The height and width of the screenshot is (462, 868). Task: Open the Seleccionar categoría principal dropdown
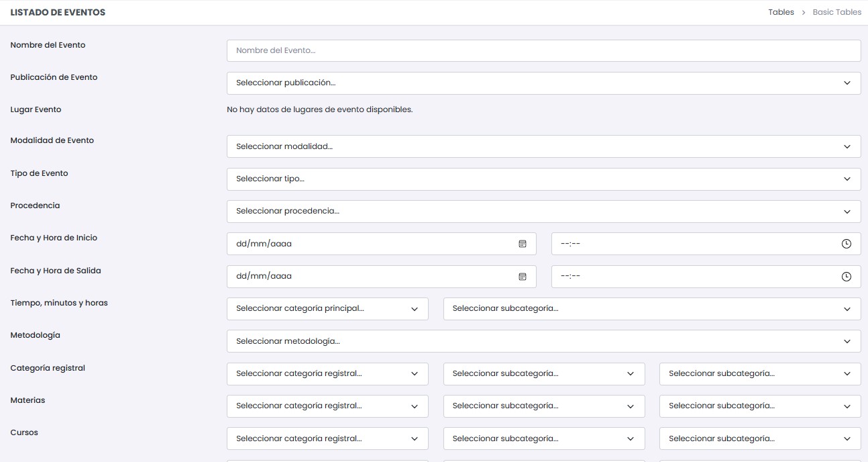click(327, 309)
